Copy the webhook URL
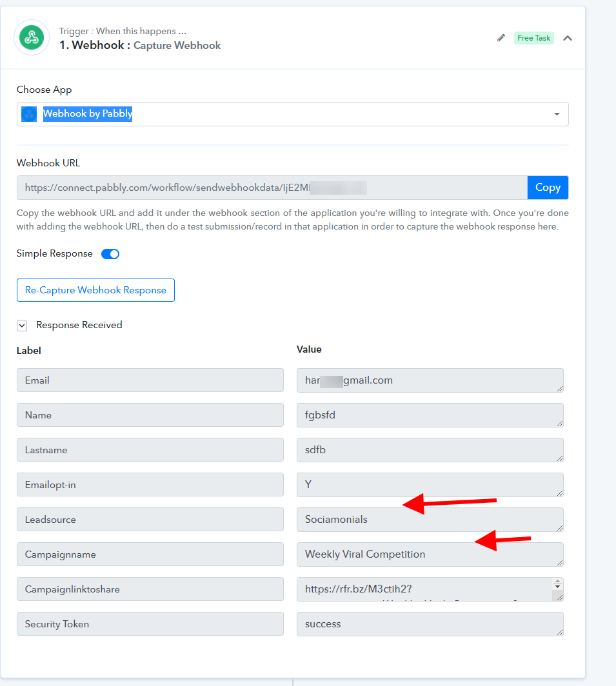Viewport: 616px width, 686px height. (548, 188)
